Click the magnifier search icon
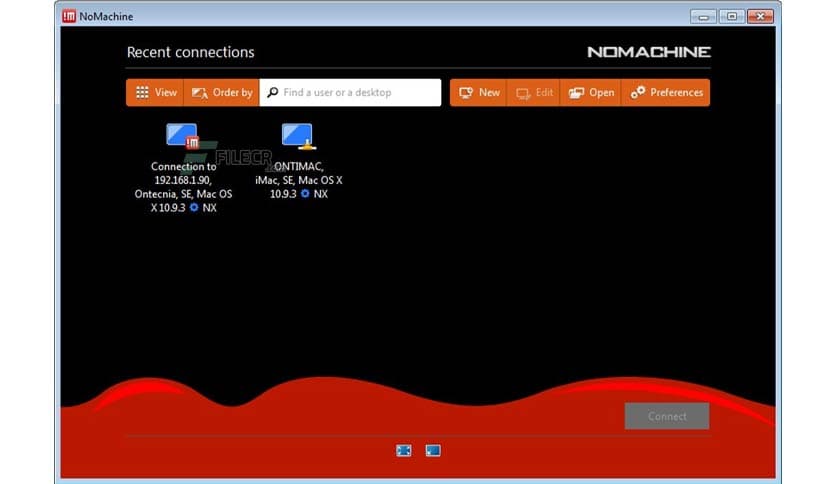 [272, 92]
